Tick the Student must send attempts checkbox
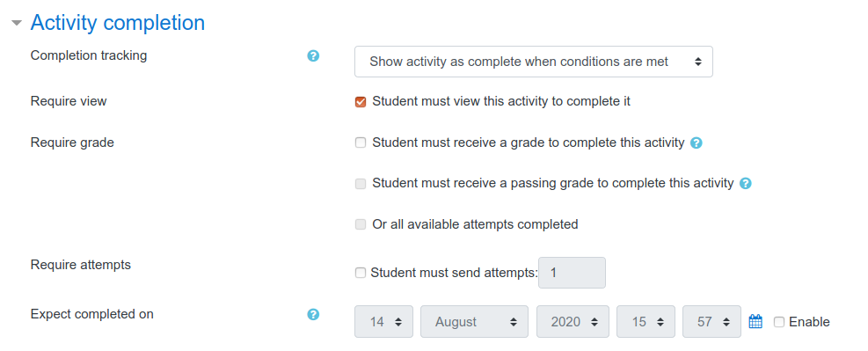 tap(361, 273)
